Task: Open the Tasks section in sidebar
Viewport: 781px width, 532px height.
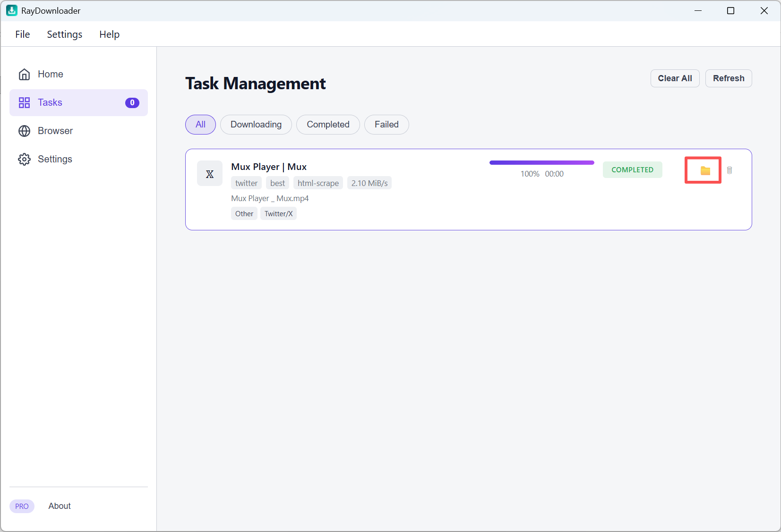Action: tap(78, 102)
